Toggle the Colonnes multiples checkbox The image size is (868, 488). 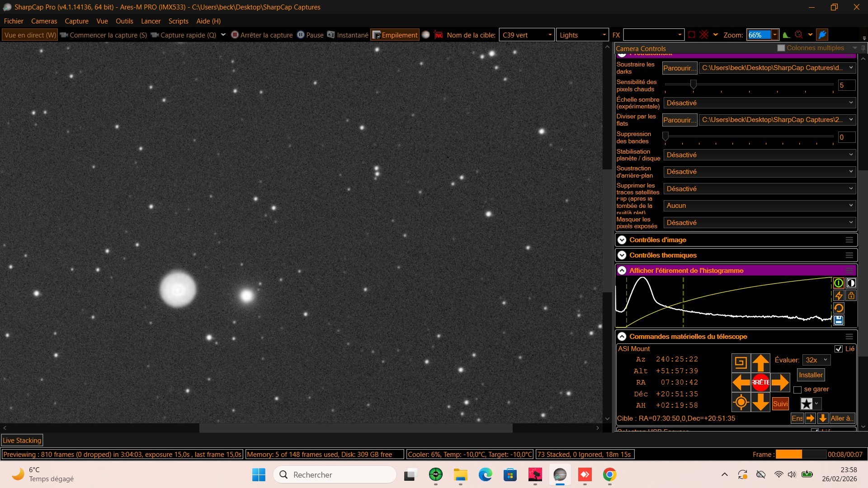click(781, 48)
